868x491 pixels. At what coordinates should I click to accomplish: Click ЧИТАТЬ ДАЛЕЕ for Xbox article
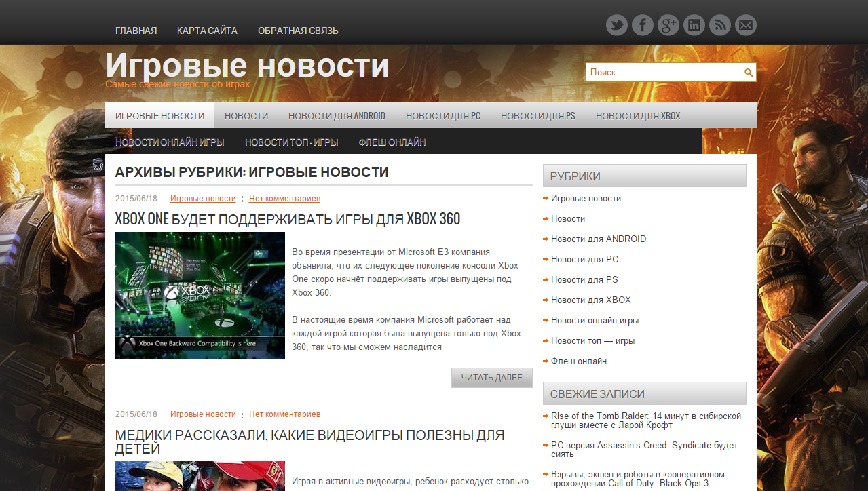coord(492,378)
